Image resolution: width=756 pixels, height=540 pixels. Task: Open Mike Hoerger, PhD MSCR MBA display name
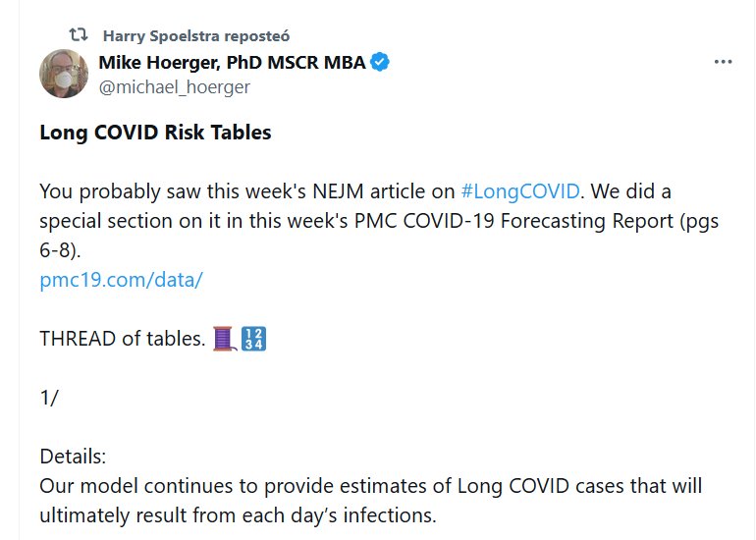(232, 63)
